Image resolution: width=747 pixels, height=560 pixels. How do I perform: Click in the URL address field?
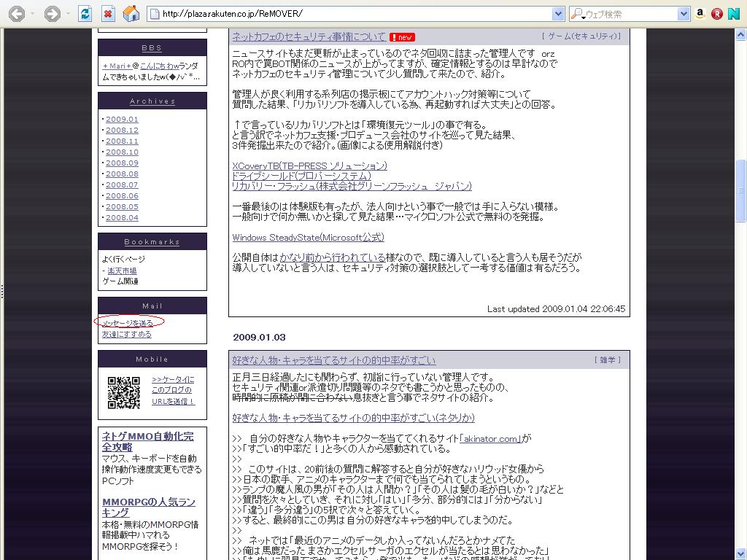(350, 14)
